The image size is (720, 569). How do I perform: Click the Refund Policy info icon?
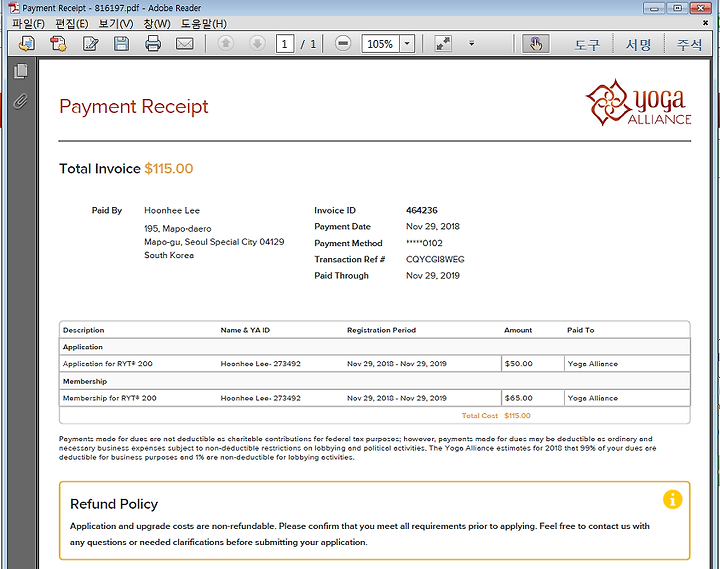672,499
